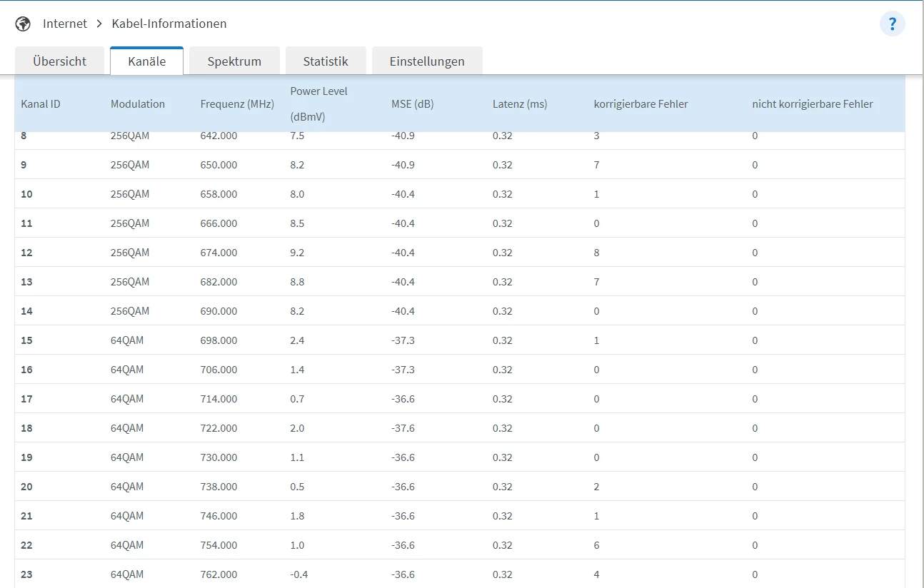Click the korrigierbare Fehler column header
924x588 pixels.
[x=641, y=104]
